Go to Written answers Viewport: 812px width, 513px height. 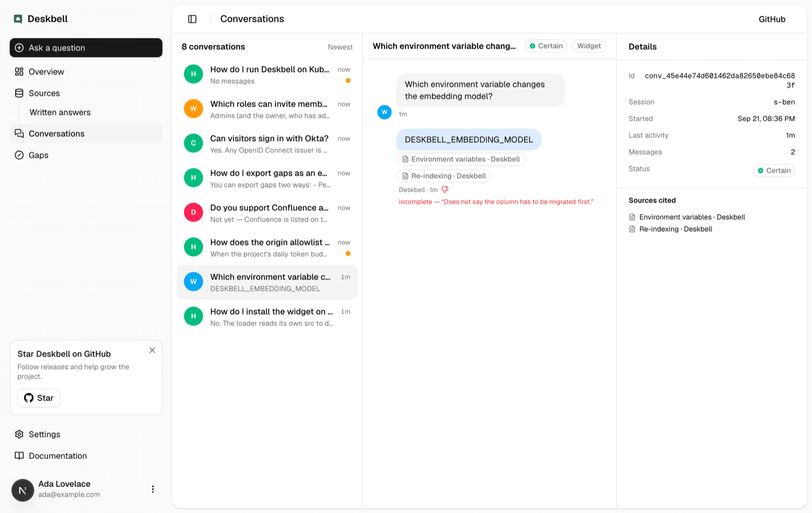[60, 113]
